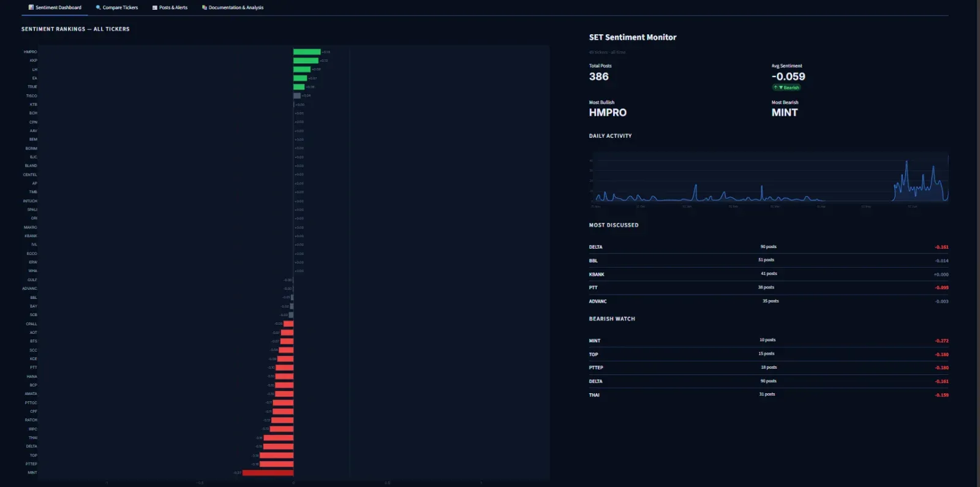Click the red PTTEP bar in rankings chart
Screen dimensions: 980x487
[x=277, y=464]
